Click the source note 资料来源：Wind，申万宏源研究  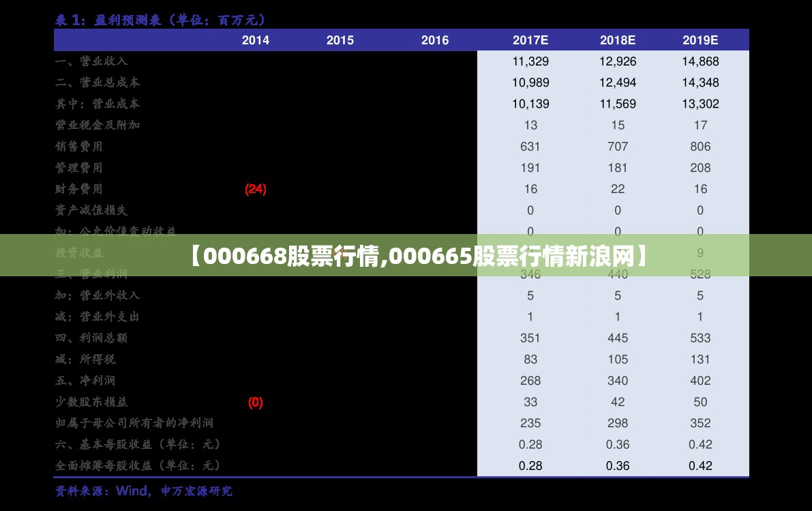coord(143,491)
